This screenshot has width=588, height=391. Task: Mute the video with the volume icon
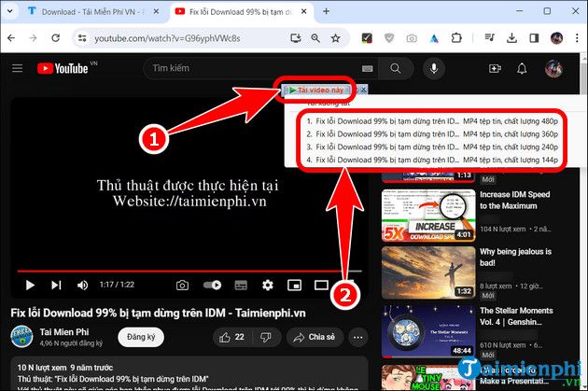(82, 286)
